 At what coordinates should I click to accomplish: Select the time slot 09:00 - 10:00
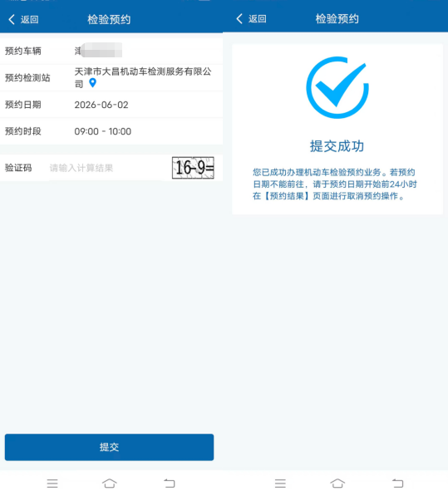103,131
